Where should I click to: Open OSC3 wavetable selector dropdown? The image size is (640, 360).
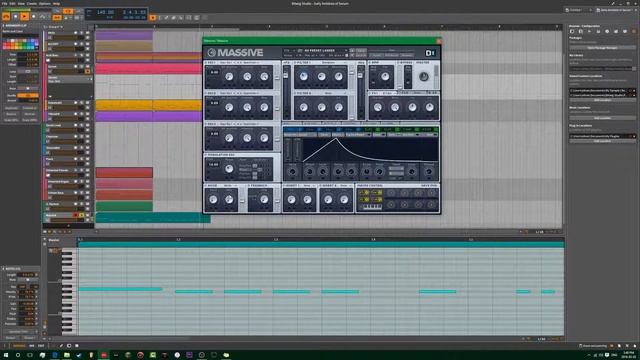239,124
